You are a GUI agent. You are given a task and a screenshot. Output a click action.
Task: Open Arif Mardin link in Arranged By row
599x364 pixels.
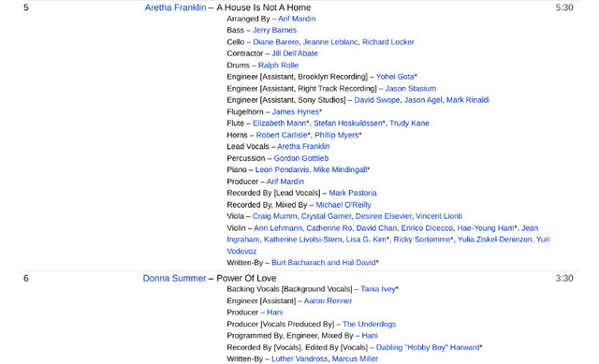pos(297,19)
